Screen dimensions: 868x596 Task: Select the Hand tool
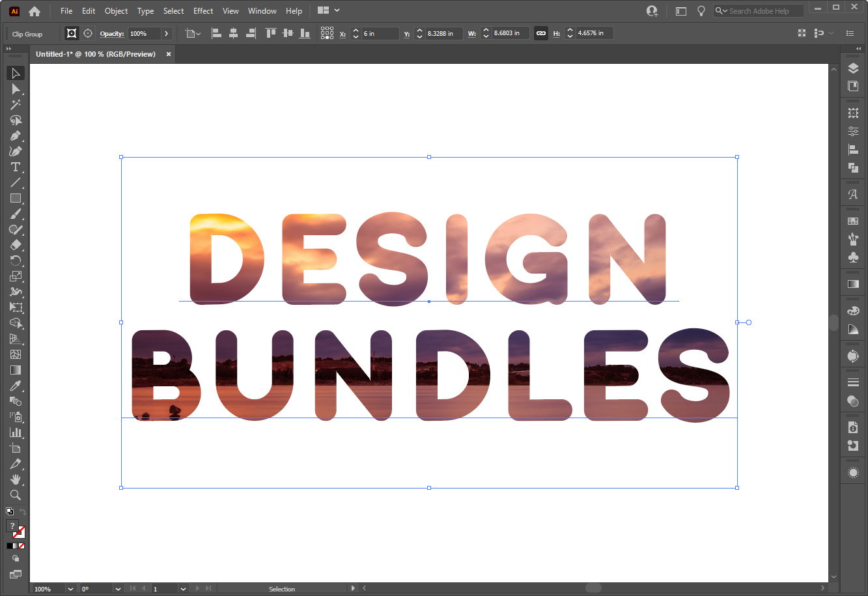click(16, 479)
